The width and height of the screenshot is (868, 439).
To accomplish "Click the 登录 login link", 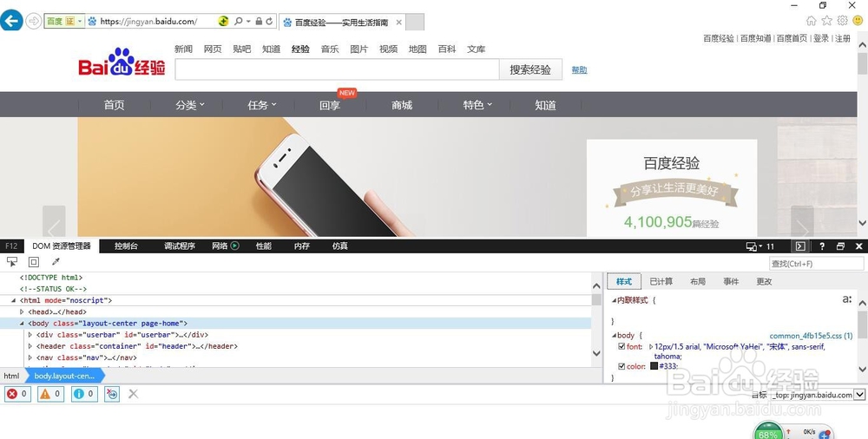I will point(821,38).
